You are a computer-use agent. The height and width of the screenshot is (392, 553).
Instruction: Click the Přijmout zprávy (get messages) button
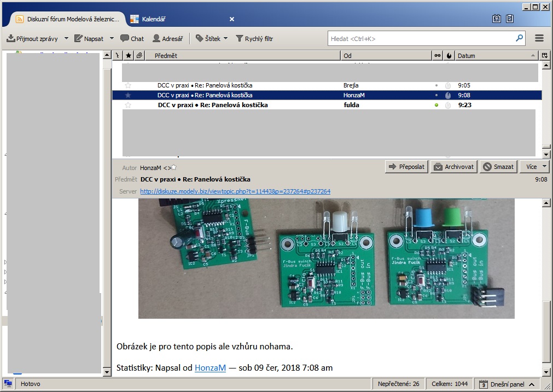[x=32, y=39]
